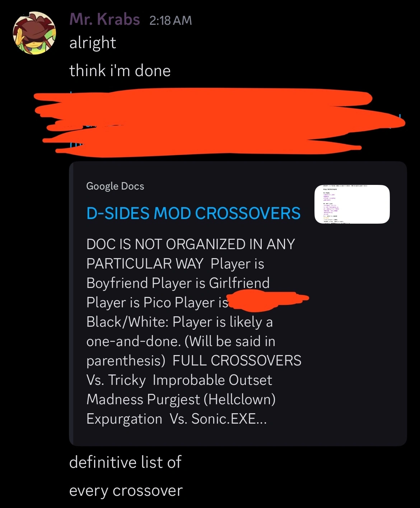Click the "one-and-done. (Will be said in" line

tap(181, 341)
